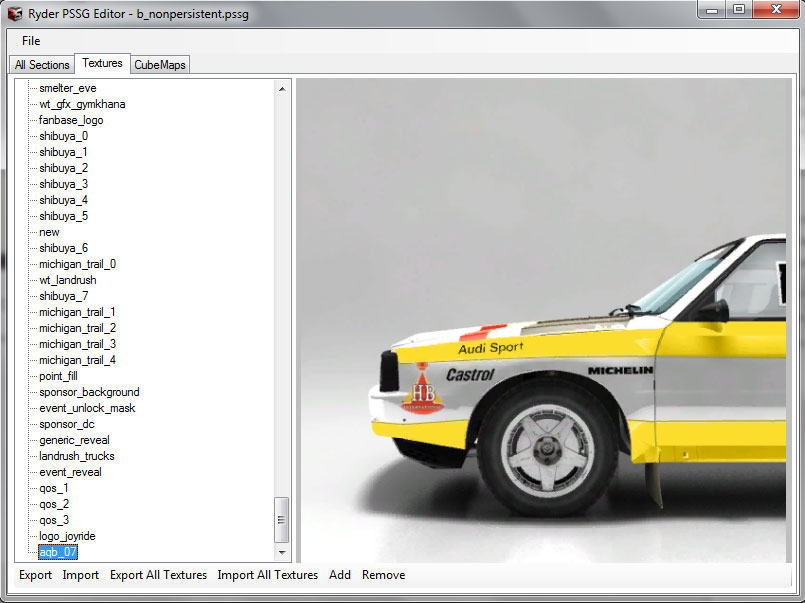Select the qos_2 texture

coord(54,504)
